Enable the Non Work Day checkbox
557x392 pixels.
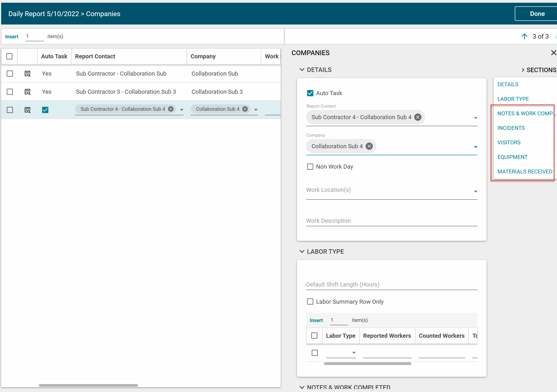[310, 167]
